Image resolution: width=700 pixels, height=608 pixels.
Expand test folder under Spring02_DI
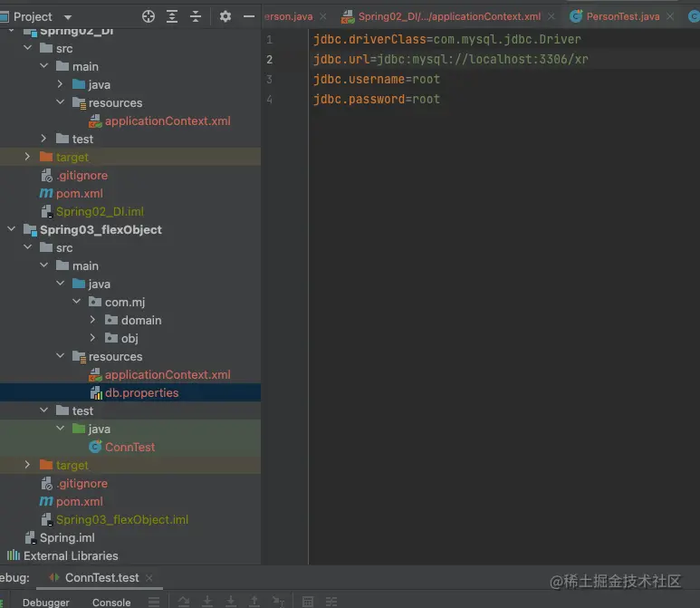pyautogui.click(x=43, y=139)
